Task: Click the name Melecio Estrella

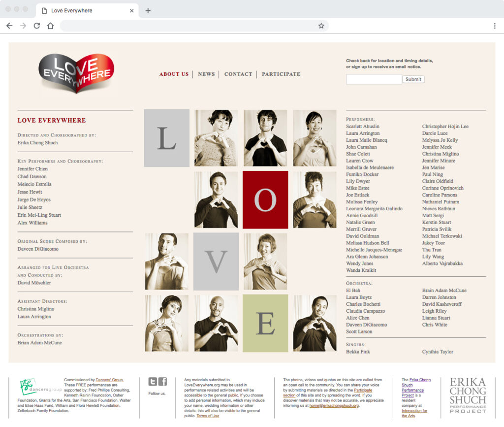Action: (34, 184)
